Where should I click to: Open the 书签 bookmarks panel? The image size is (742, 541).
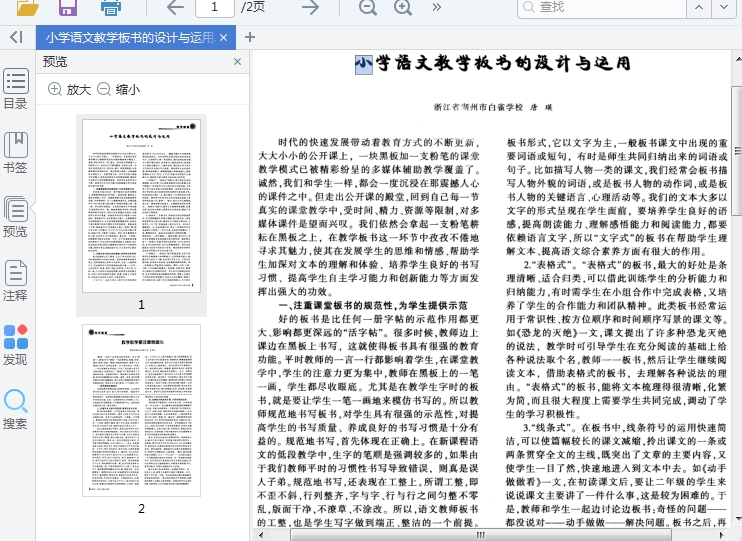coord(16,152)
